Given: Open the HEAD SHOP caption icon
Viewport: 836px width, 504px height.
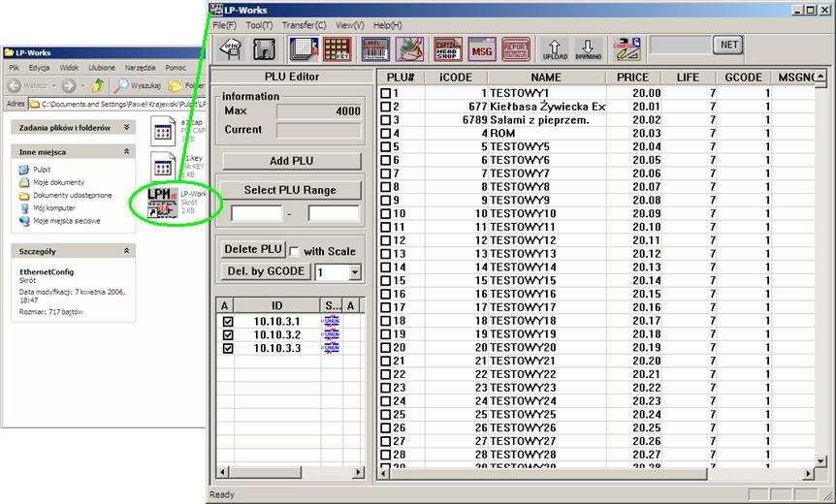Looking at the screenshot, I should point(448,49).
